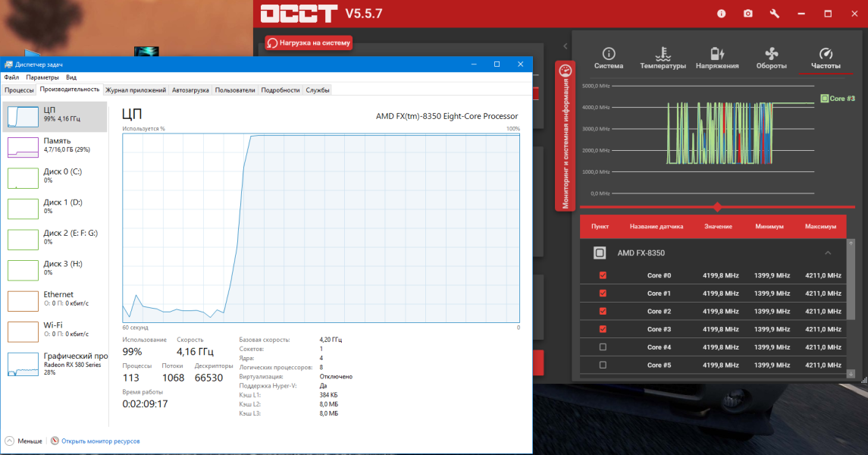Image resolution: width=868 pixels, height=455 pixels.
Task: Click the Нагрузка на систему button
Action: coord(309,42)
